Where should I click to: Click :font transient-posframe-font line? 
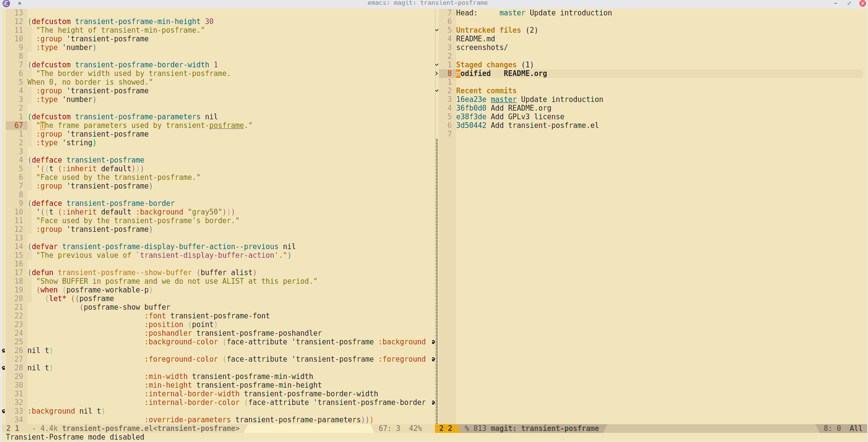click(207, 316)
